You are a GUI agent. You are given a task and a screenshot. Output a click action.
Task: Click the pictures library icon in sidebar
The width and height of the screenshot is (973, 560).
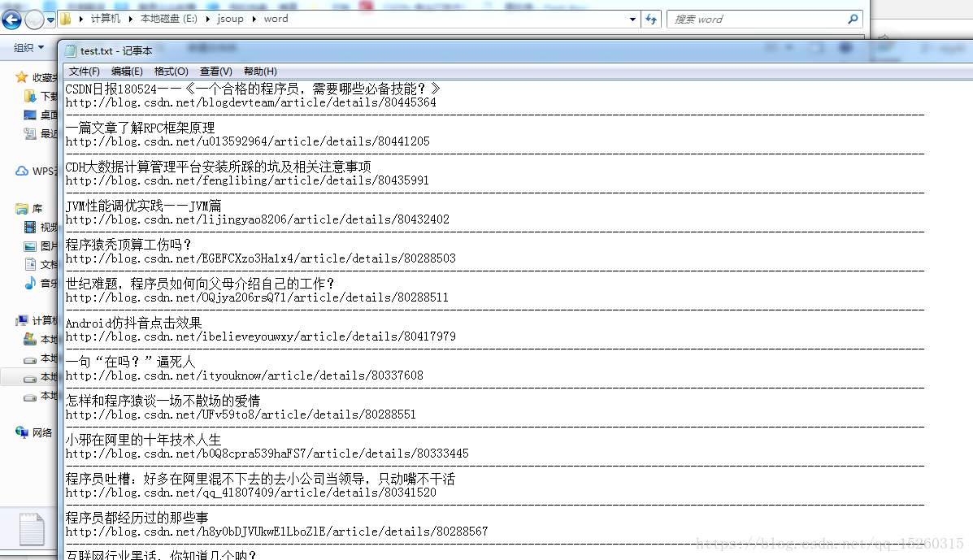(30, 246)
